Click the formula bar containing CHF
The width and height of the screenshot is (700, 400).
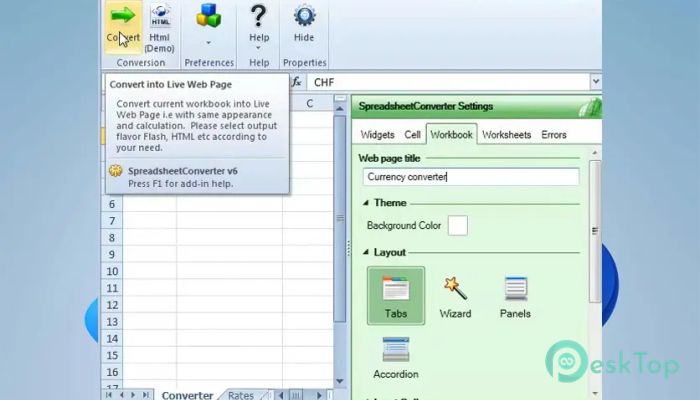(x=448, y=82)
